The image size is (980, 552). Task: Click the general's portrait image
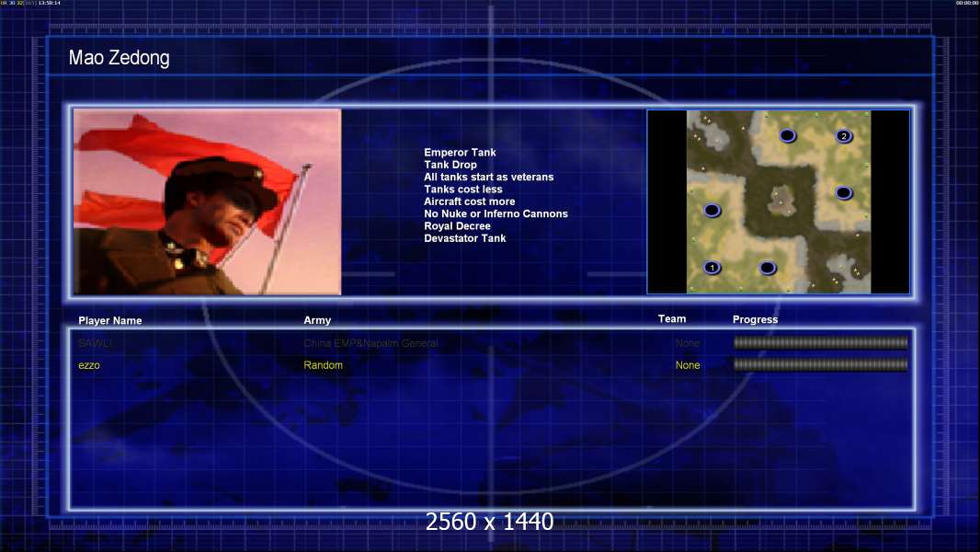(x=208, y=201)
